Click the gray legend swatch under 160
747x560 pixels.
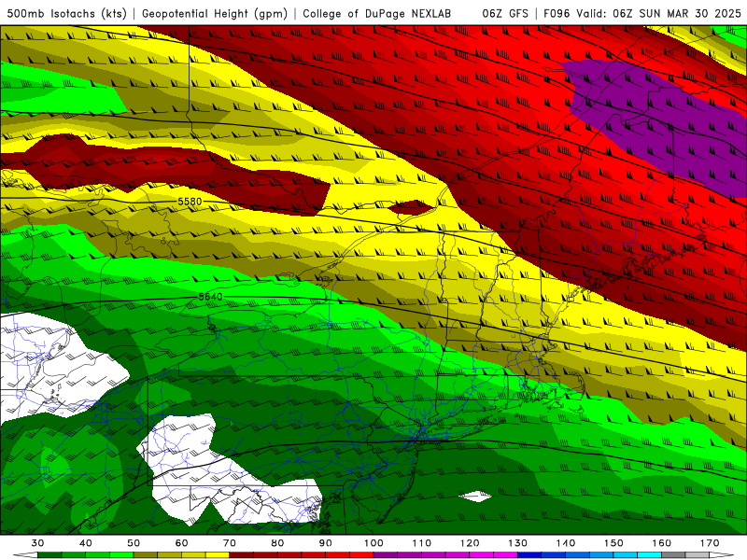click(x=673, y=555)
